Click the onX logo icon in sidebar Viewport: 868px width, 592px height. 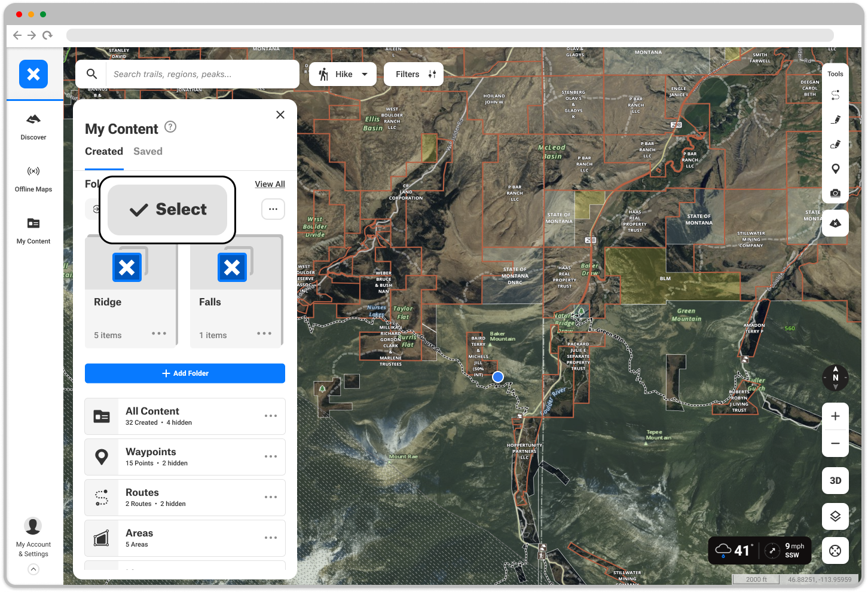[x=33, y=74]
